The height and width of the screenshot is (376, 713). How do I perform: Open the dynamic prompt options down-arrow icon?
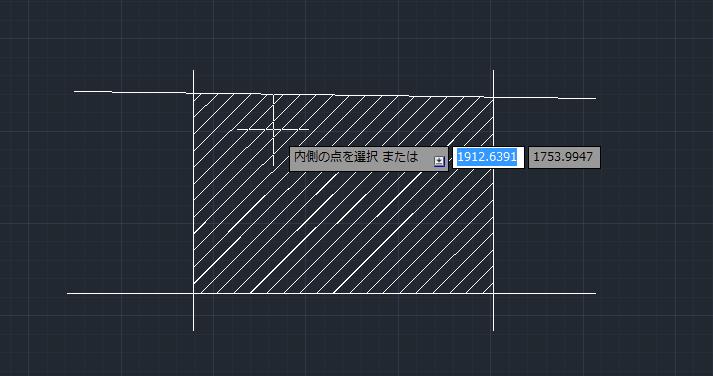click(439, 161)
